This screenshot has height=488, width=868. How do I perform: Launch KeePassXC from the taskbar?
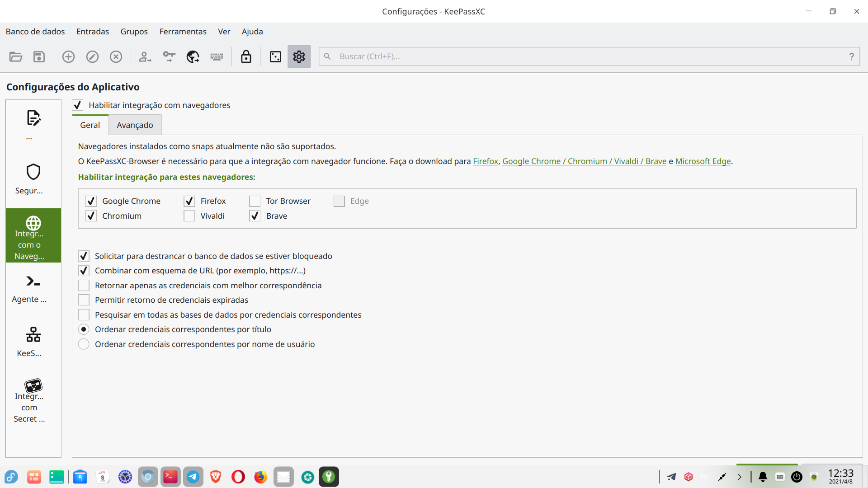(329, 477)
